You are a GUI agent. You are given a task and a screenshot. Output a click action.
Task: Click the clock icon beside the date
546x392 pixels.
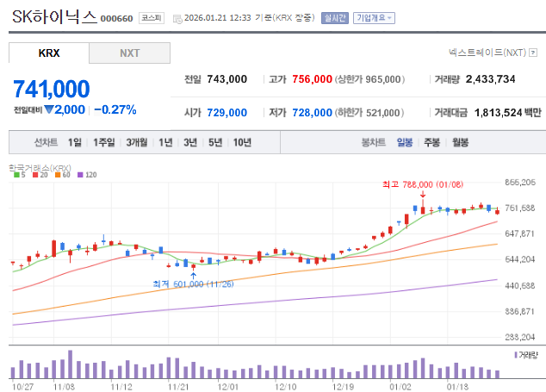pos(177,19)
